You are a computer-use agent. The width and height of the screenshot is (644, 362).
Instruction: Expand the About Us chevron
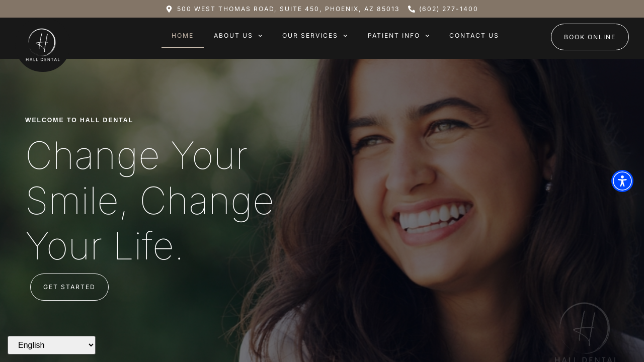[260, 36]
